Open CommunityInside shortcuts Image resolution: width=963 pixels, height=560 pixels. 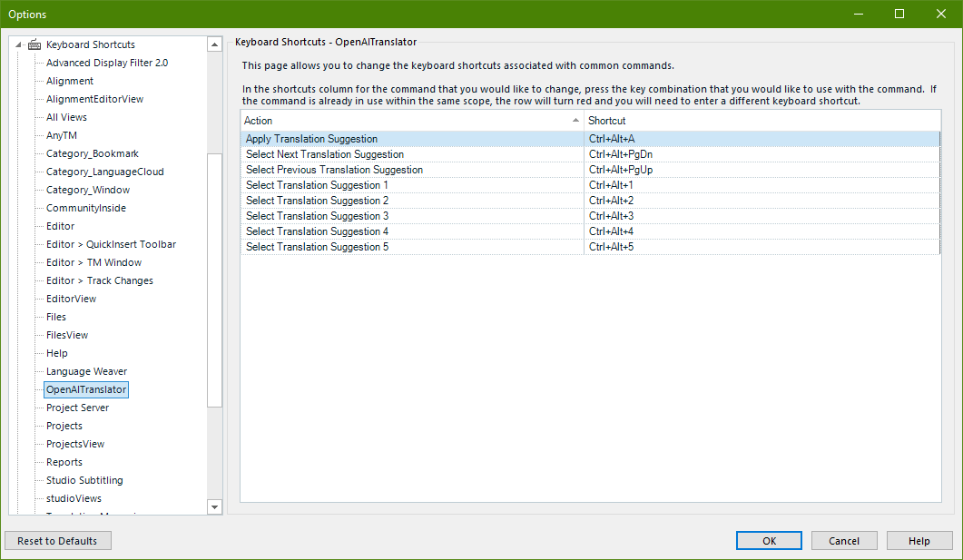coord(86,208)
